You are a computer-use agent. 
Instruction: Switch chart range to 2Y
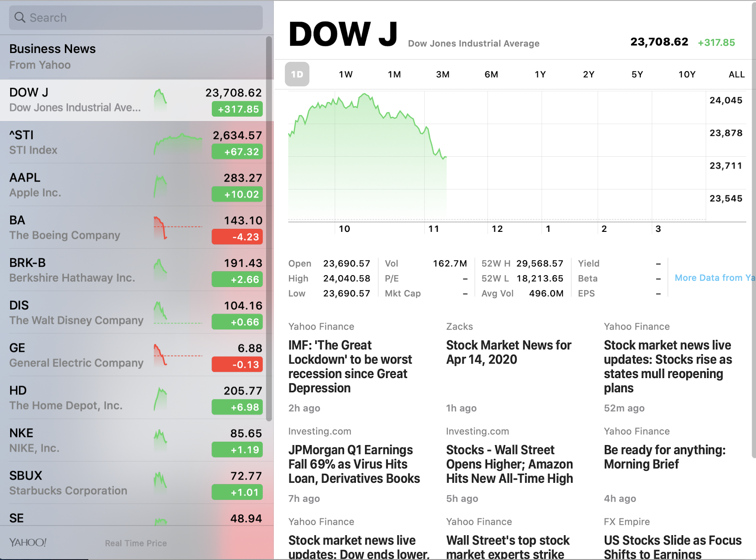tap(589, 74)
